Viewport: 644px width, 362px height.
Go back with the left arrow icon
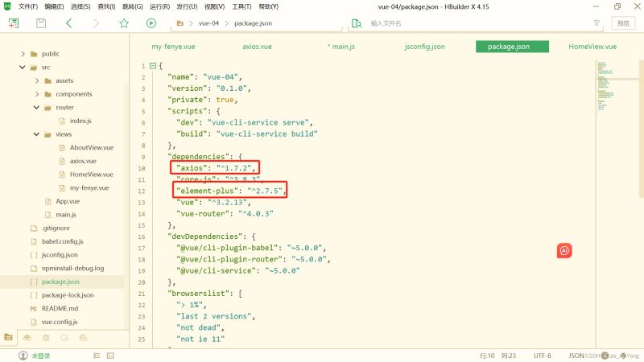(x=69, y=23)
